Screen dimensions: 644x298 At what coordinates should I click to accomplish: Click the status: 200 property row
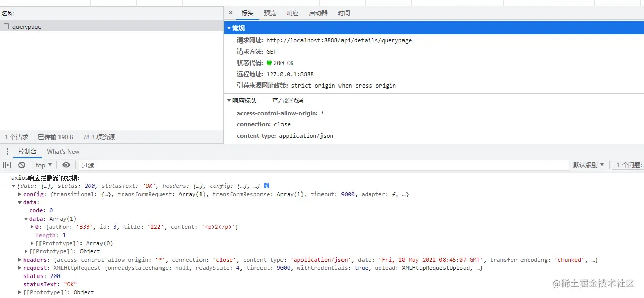[42, 276]
